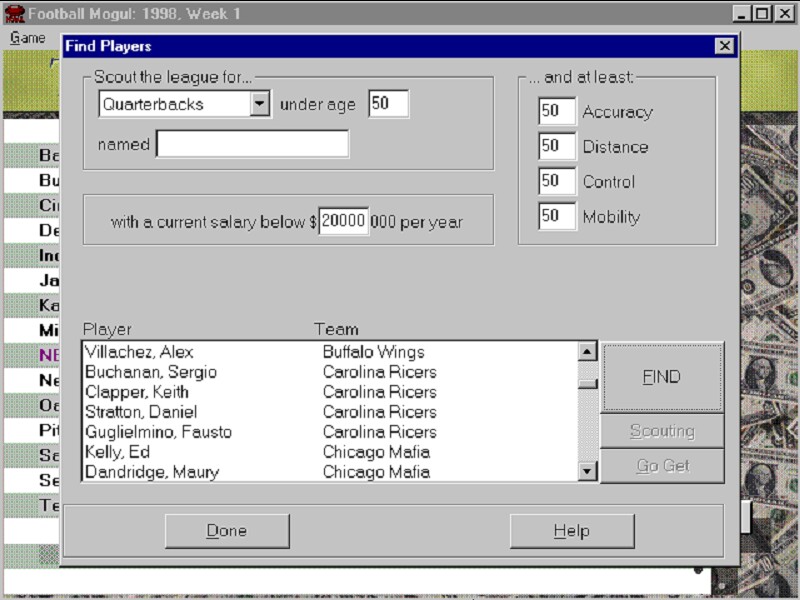Select Villachez, Alex in player list
This screenshot has height=600, width=800.
click(x=139, y=352)
